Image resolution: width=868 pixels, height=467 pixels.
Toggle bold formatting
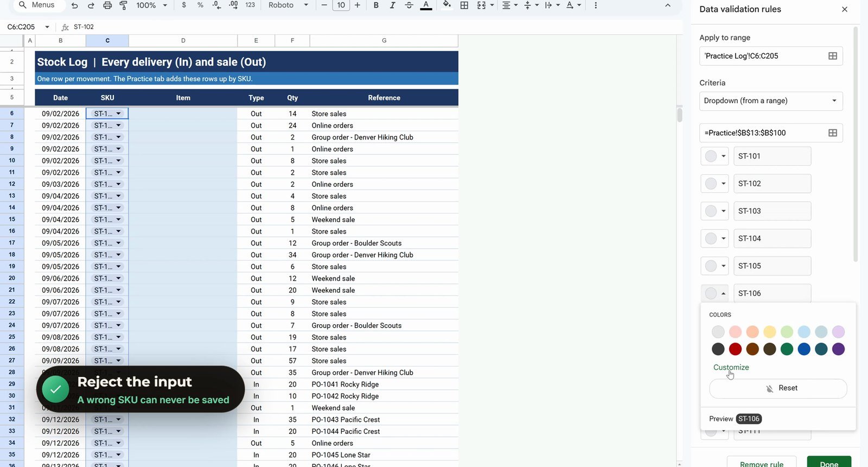[376, 5]
